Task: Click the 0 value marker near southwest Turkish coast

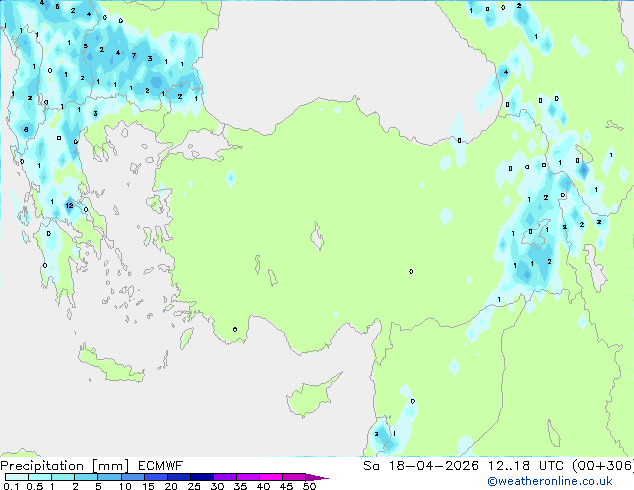Action: coord(235,329)
